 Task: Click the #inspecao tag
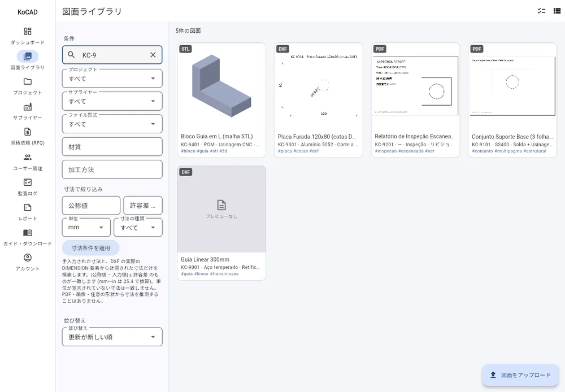pyautogui.click(x=386, y=151)
